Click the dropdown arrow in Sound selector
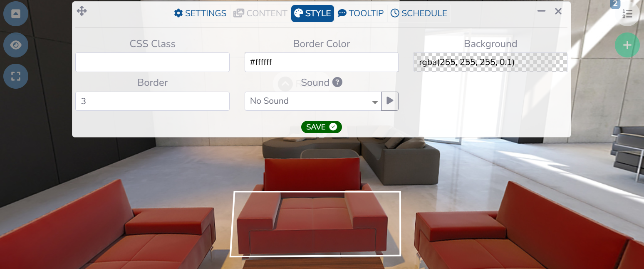 click(375, 102)
